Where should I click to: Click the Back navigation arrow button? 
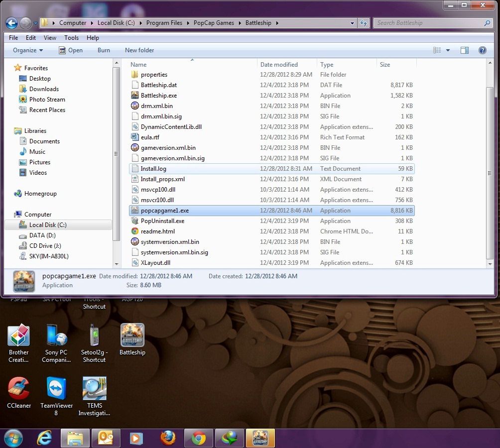click(x=12, y=23)
